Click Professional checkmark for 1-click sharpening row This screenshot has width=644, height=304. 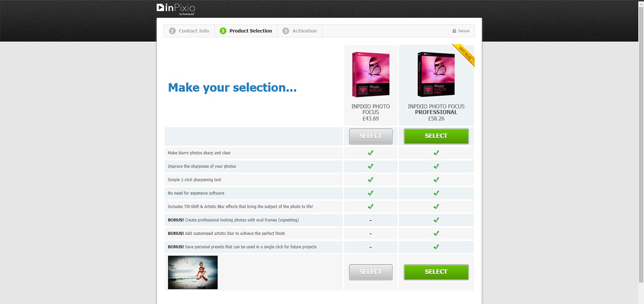click(436, 180)
